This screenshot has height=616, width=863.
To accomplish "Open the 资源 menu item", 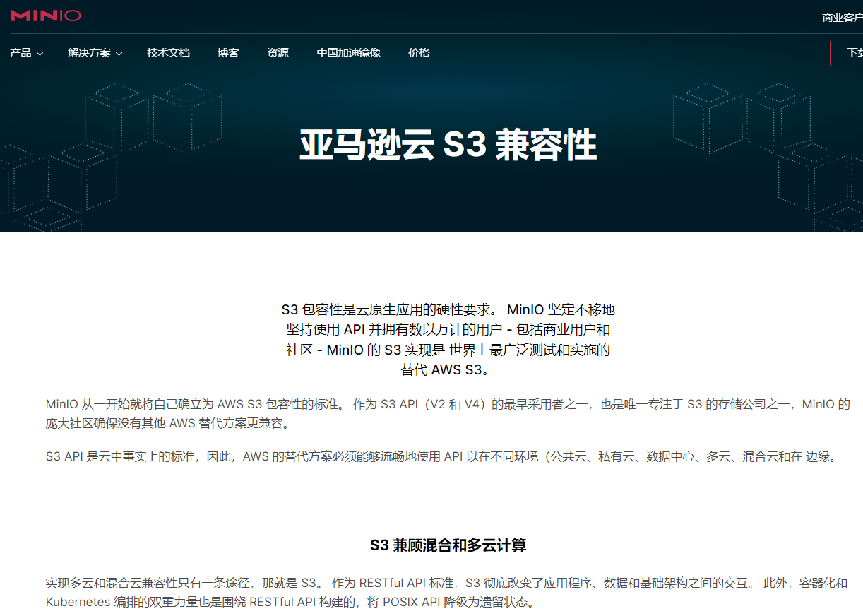I will pos(278,53).
